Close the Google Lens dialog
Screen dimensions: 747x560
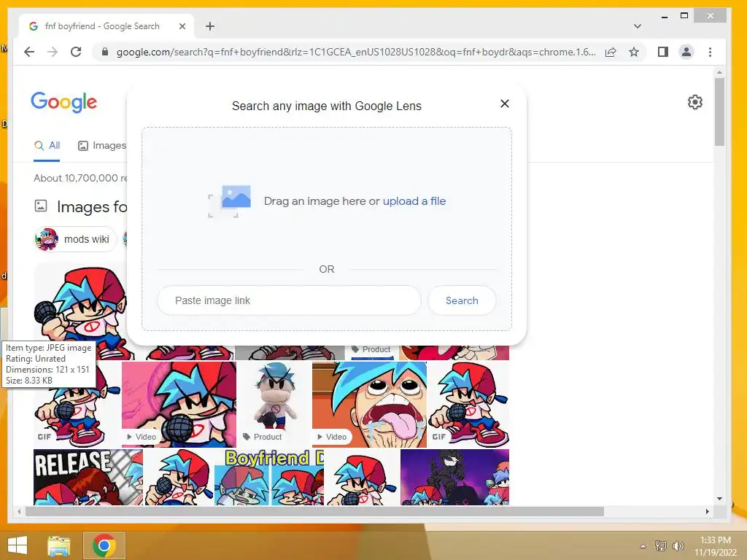505,104
